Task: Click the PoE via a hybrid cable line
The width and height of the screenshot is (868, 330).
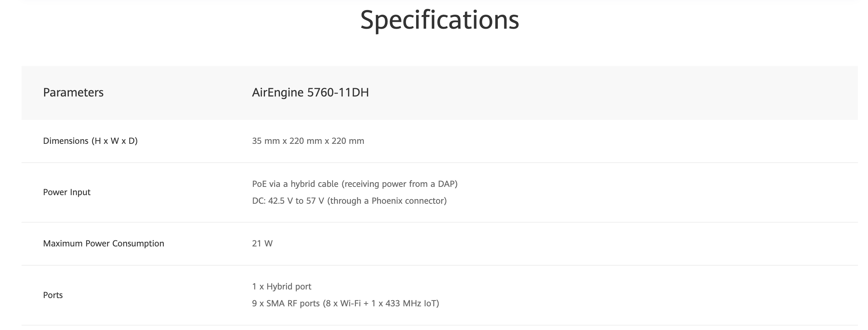Action: [355, 184]
